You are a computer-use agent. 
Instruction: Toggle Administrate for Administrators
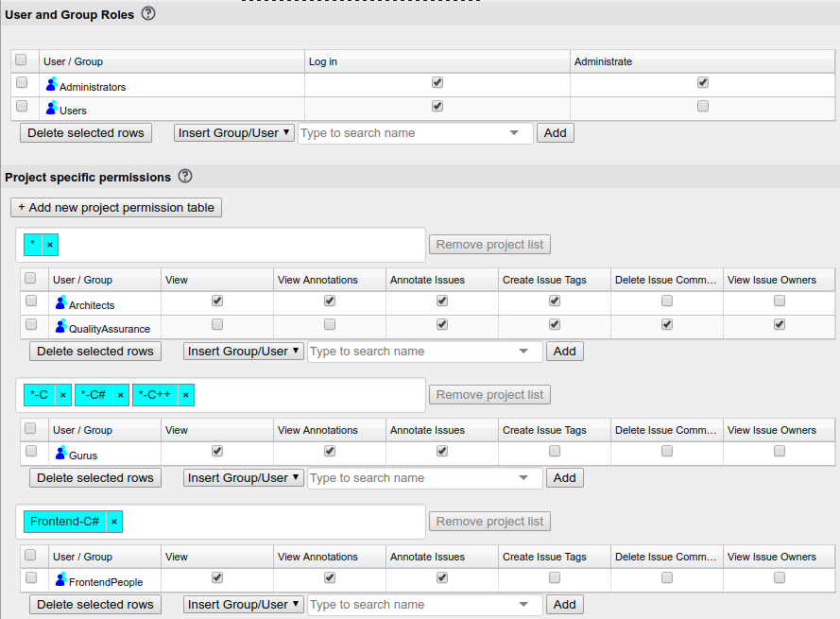tap(703, 82)
